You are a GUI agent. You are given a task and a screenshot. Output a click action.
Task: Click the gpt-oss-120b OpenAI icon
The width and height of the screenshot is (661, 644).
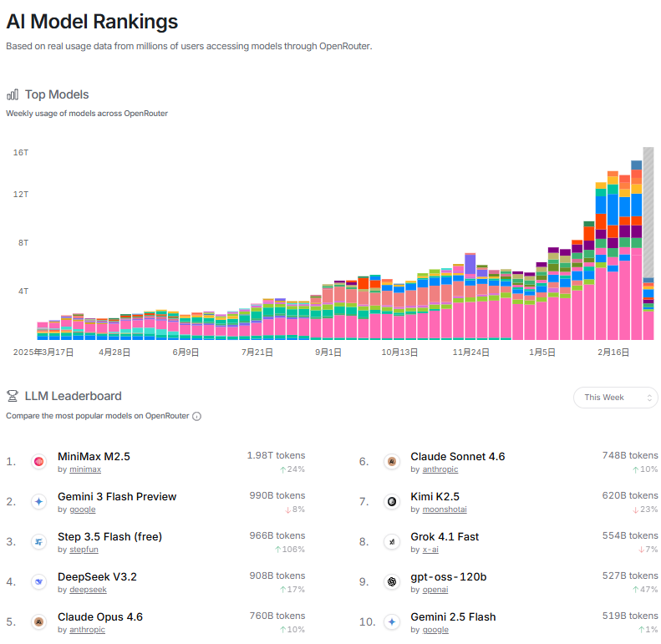[x=391, y=581]
